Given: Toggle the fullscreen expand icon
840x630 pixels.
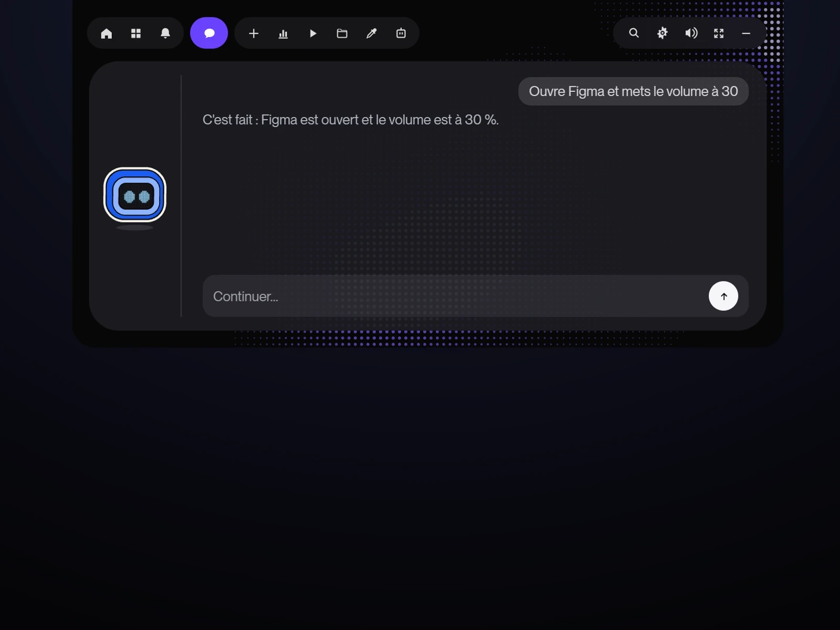Looking at the screenshot, I should click(x=719, y=34).
